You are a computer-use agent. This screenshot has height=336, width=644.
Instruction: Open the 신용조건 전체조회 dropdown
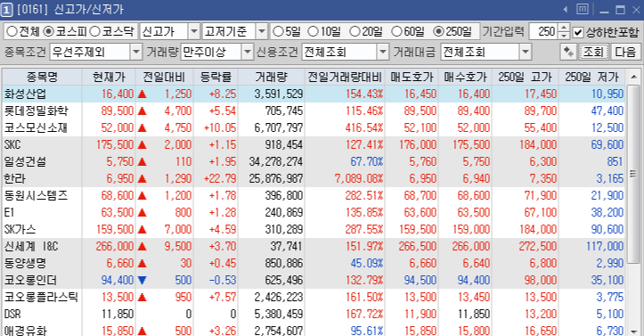click(x=382, y=53)
